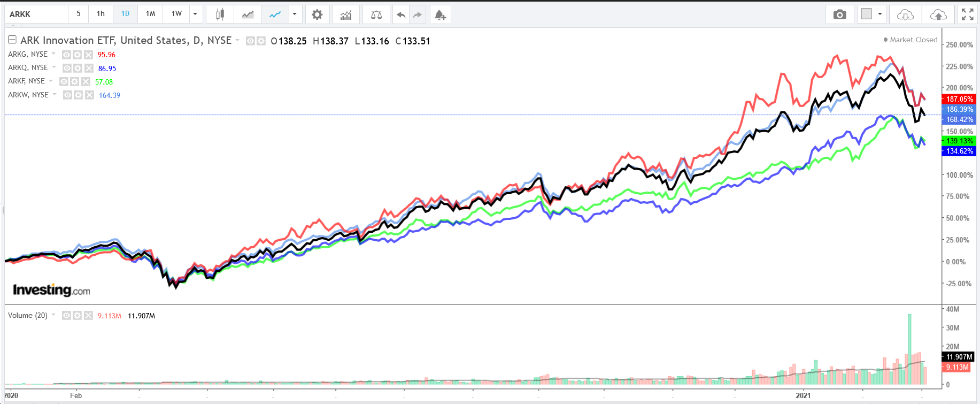The height and width of the screenshot is (404, 980).
Task: Open settings gear for ARK Innovation ETF
Action: pyautogui.click(x=261, y=41)
